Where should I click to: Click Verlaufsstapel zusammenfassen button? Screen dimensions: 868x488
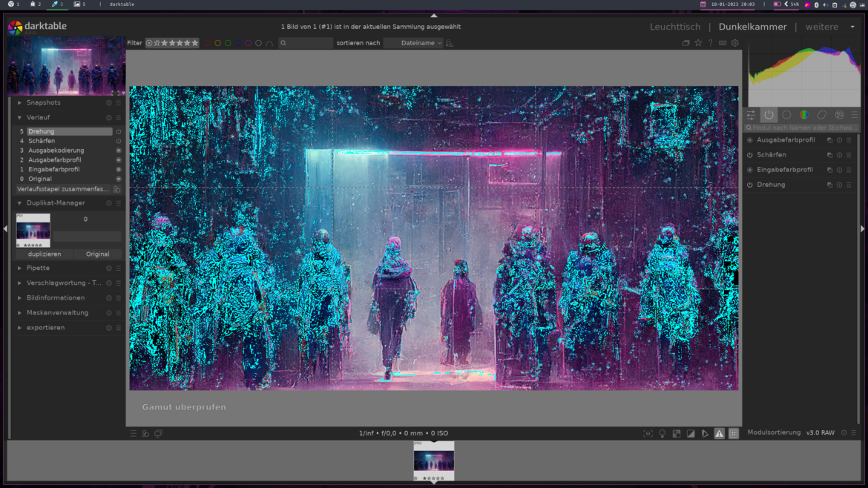click(63, 189)
